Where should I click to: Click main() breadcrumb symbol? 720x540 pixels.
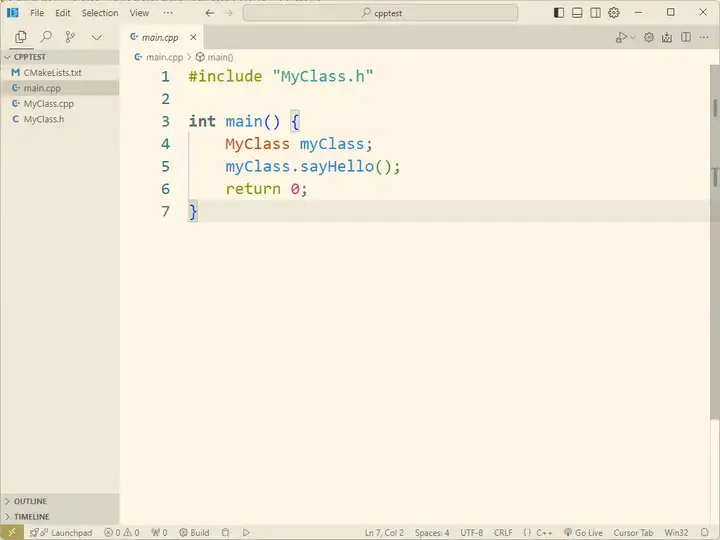(214, 57)
